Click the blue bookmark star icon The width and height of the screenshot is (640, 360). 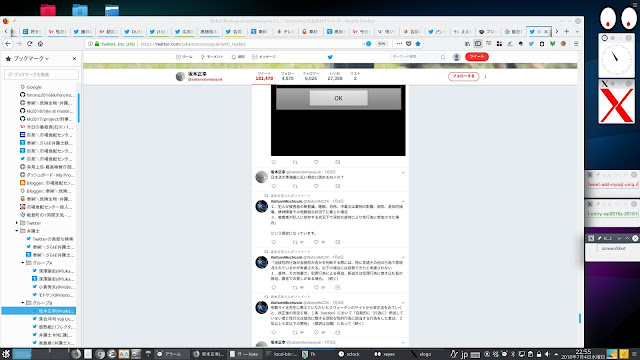[418, 44]
